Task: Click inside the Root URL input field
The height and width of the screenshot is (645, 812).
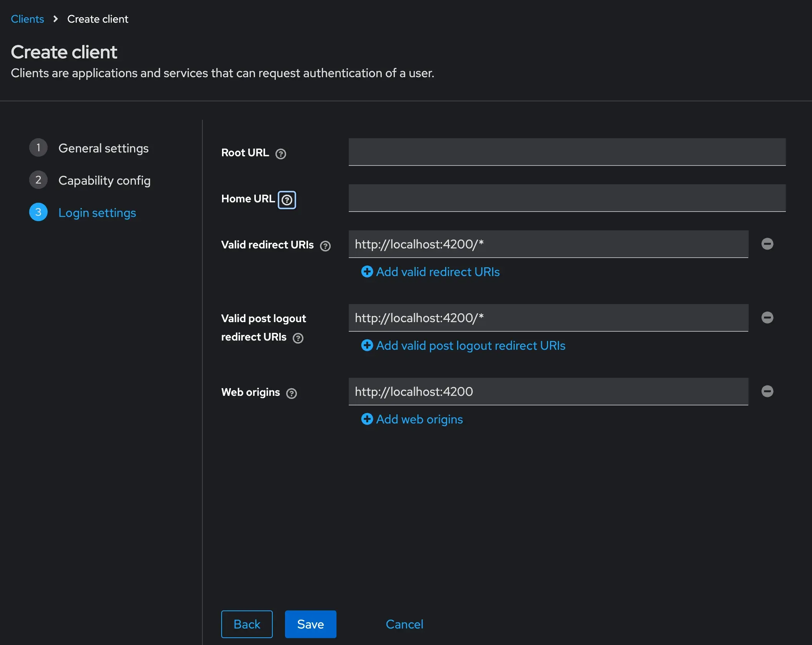Action: (x=567, y=152)
